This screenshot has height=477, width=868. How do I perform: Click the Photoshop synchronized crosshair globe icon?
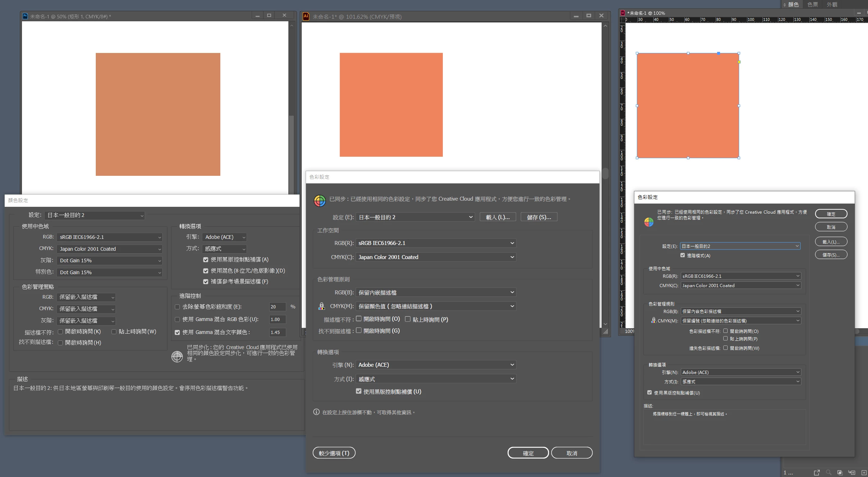[x=177, y=356]
